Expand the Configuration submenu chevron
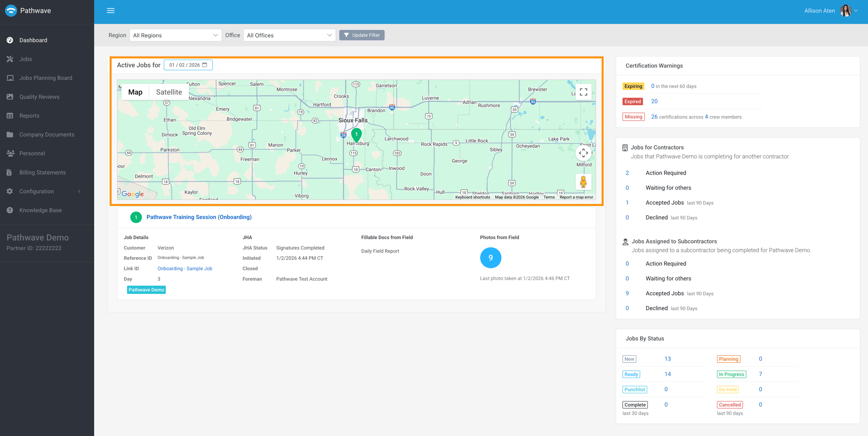 coord(79,191)
